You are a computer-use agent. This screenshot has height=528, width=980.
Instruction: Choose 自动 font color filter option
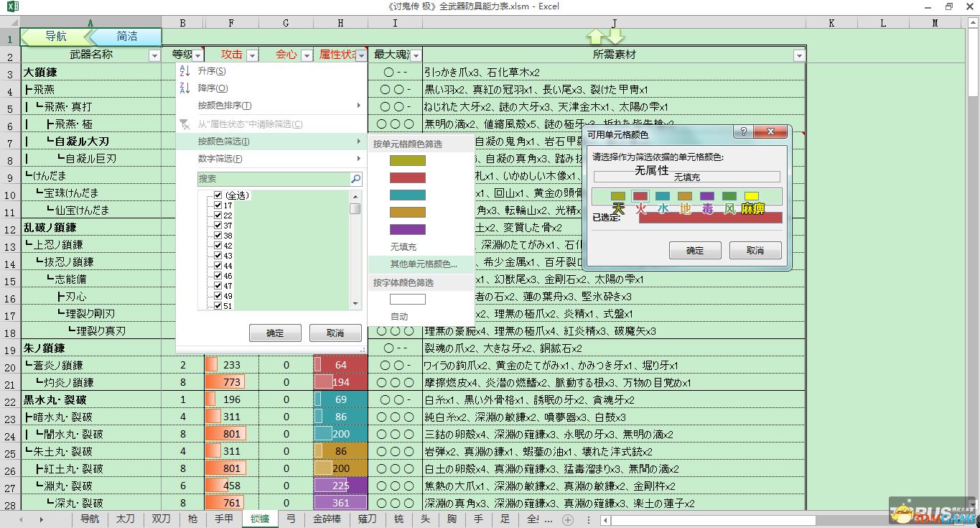click(421, 316)
